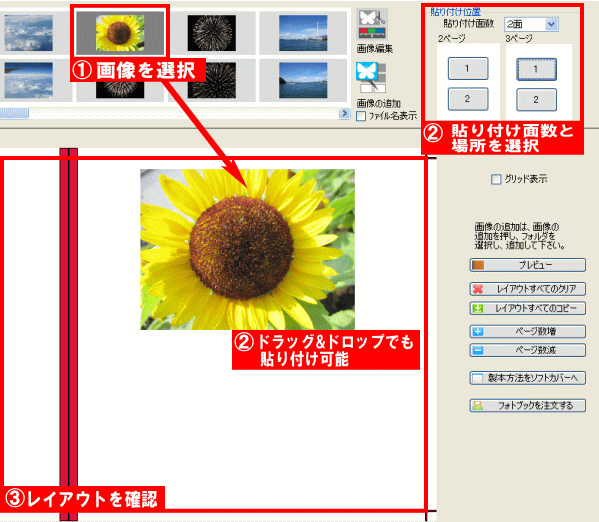Viewport: 599px width, 522px height.
Task: Select the bottom-row sky with wing thumbnail
Action: click(x=28, y=80)
